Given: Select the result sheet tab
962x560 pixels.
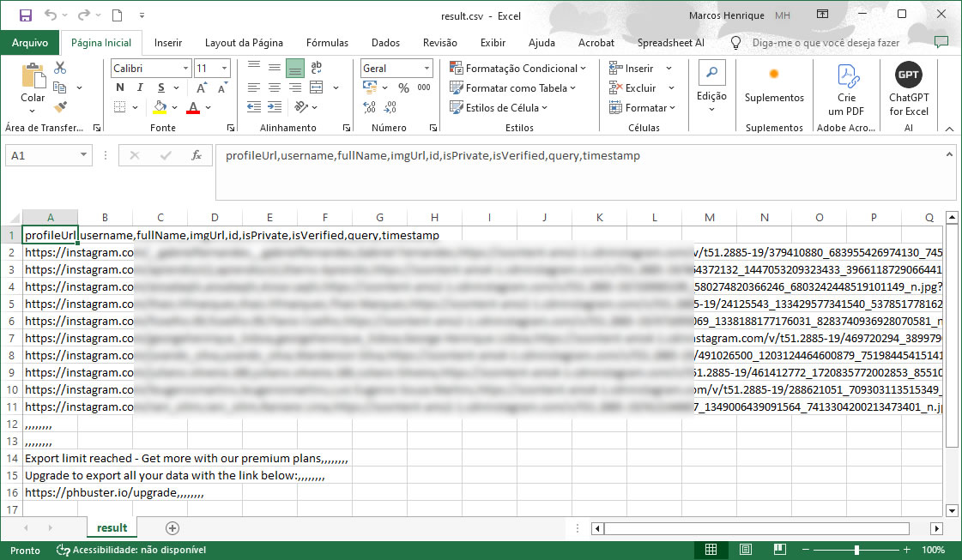Looking at the screenshot, I should click(x=112, y=527).
